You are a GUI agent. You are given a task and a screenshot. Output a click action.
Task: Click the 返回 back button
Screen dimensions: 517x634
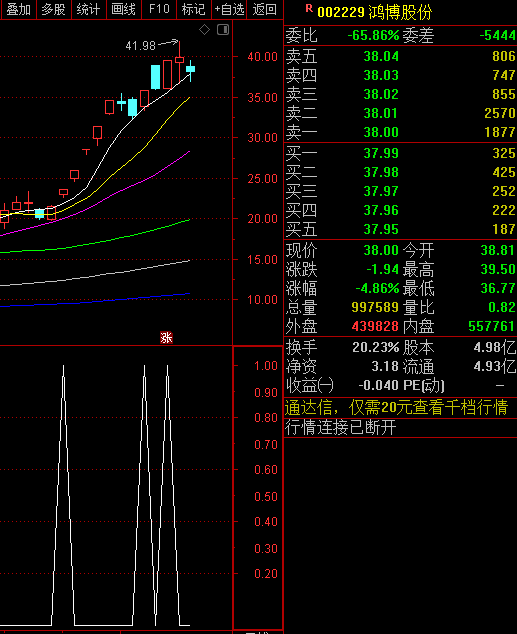tap(265, 9)
